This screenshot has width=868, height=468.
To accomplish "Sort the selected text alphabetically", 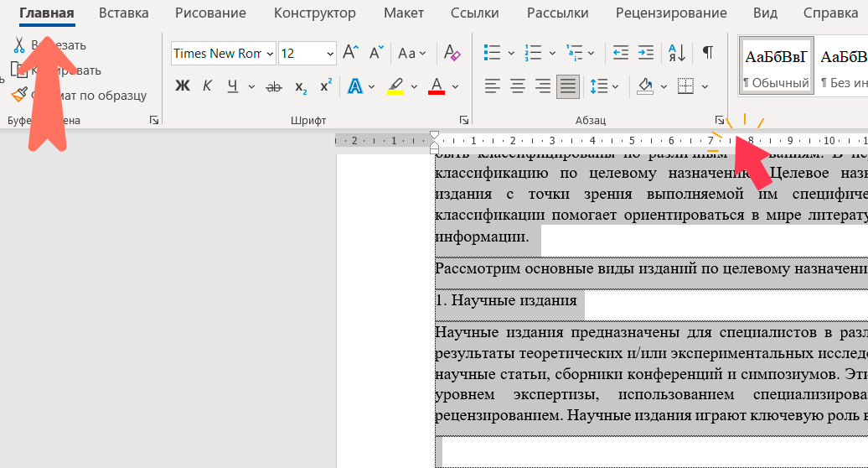I will pyautogui.click(x=677, y=53).
